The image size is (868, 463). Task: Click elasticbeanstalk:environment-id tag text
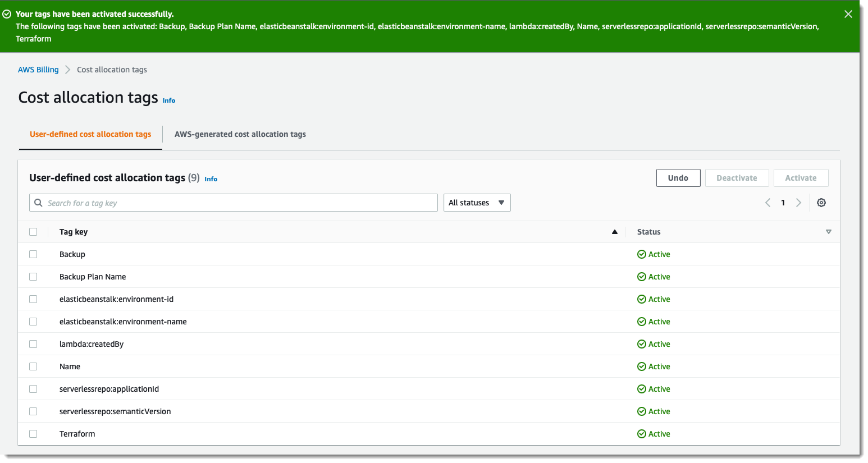click(x=116, y=299)
